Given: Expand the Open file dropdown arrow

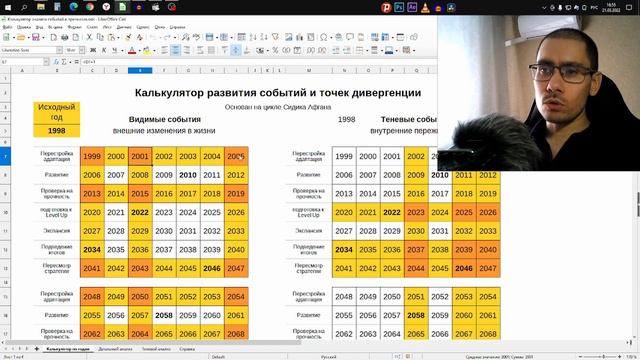Looking at the screenshot, I should (28, 38).
